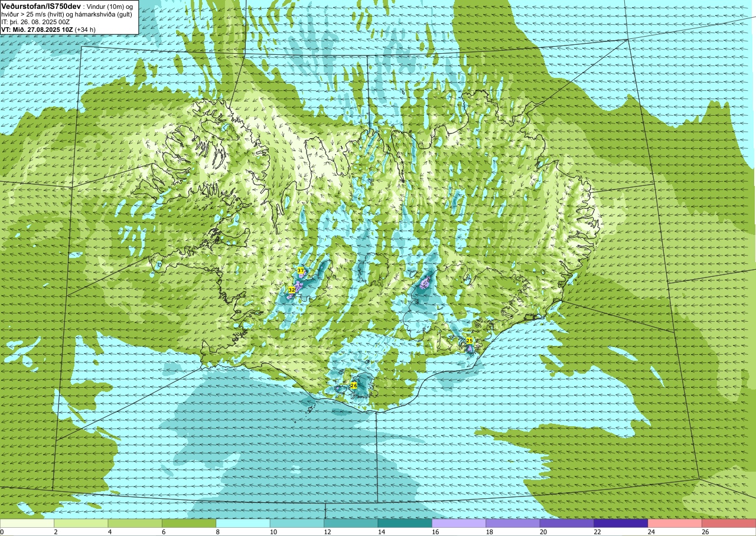
Task: Click the 24–26 light pink legend swatch
Action: (x=675, y=524)
